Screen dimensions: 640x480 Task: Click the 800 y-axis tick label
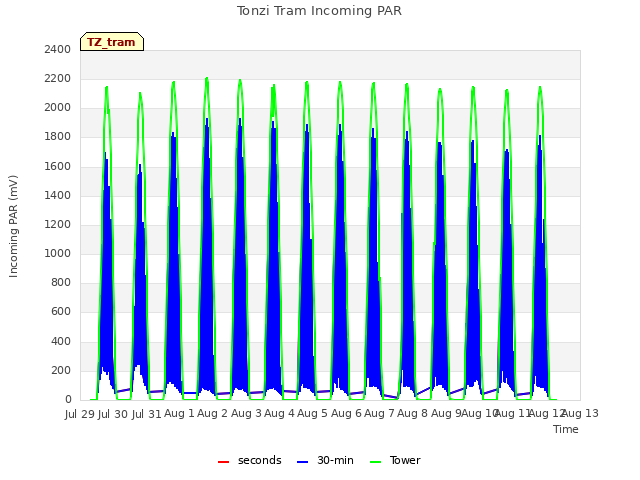(61, 282)
